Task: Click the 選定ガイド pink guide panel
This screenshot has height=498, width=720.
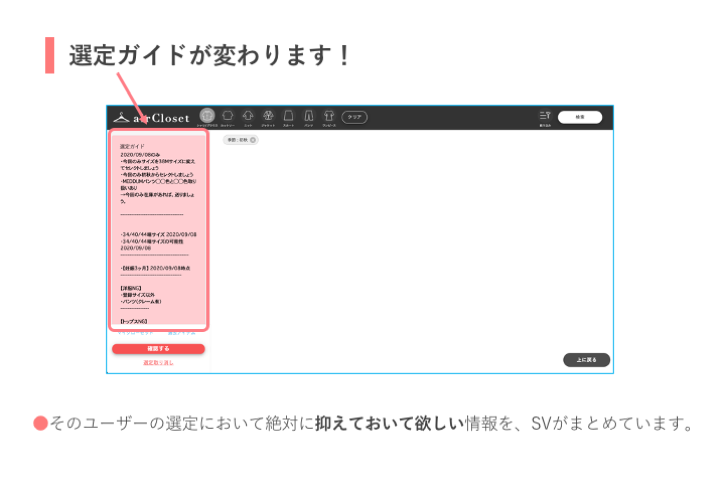Action: pos(158,230)
